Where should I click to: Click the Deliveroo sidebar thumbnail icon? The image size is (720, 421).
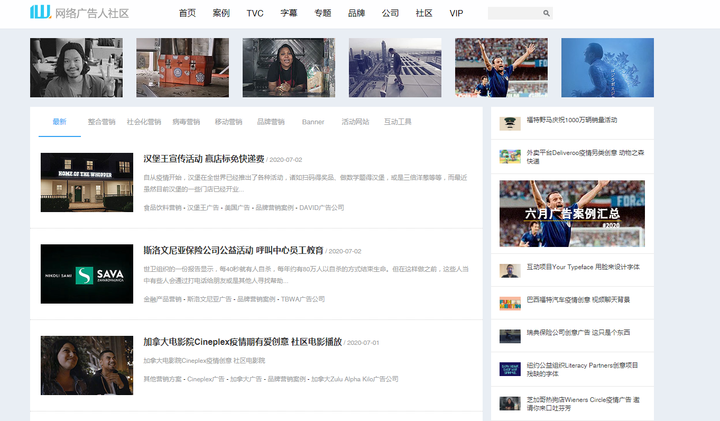[x=510, y=156]
